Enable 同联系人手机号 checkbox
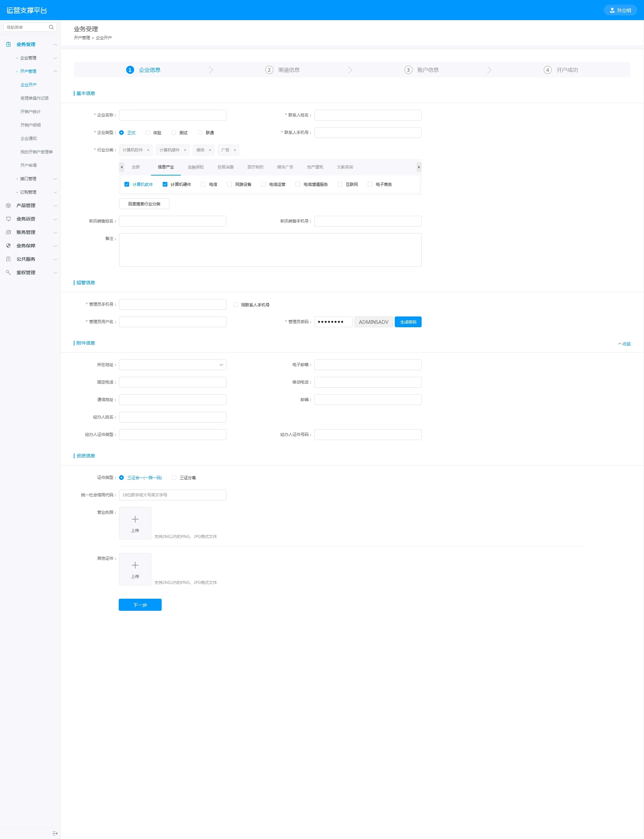Screen dimensions: 644x839 tap(235, 305)
